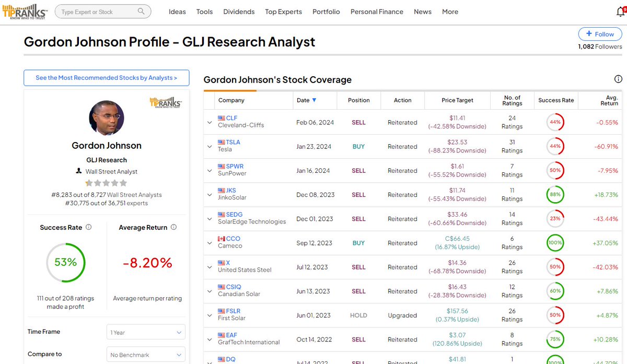Click the US flag beside CLF
The width and height of the screenshot is (627, 364).
[221, 118]
